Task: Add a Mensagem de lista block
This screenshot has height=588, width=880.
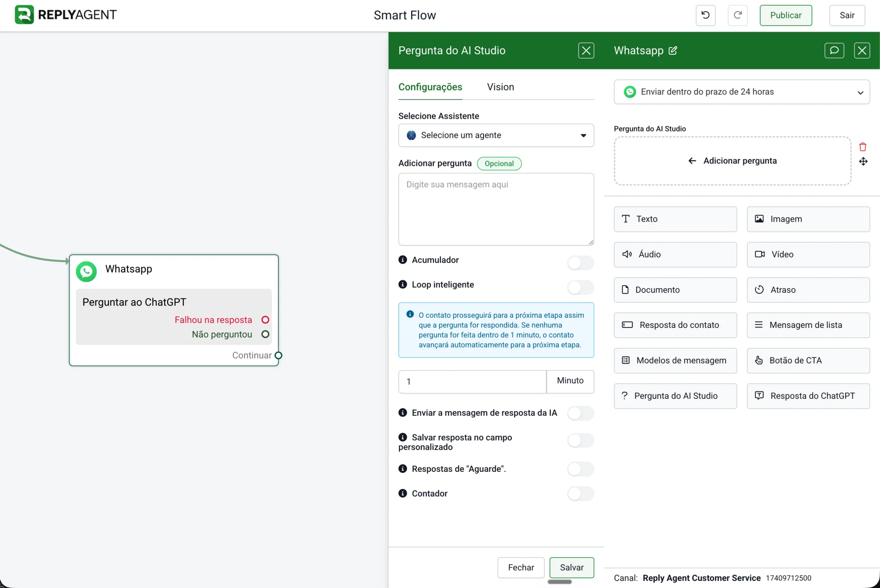Action: 808,325
